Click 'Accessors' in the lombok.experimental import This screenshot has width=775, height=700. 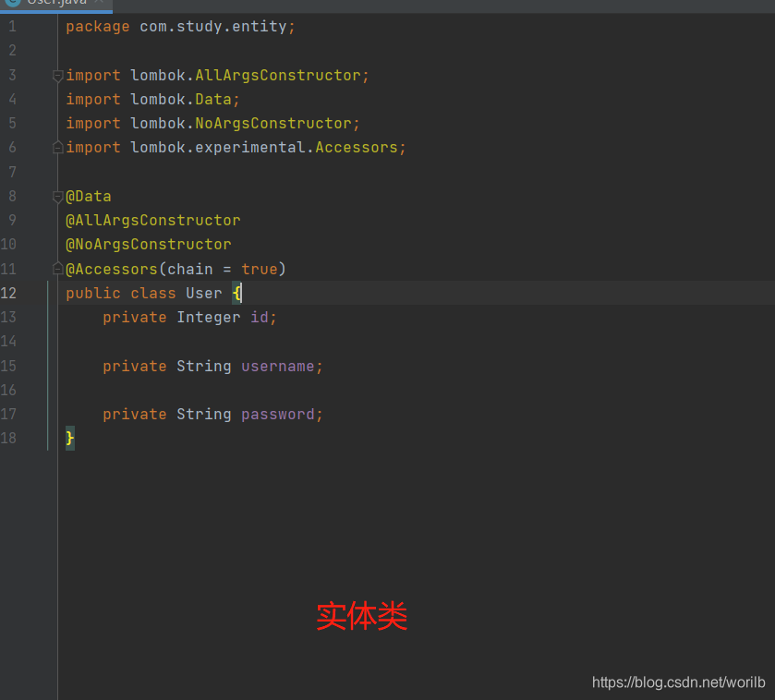click(357, 147)
